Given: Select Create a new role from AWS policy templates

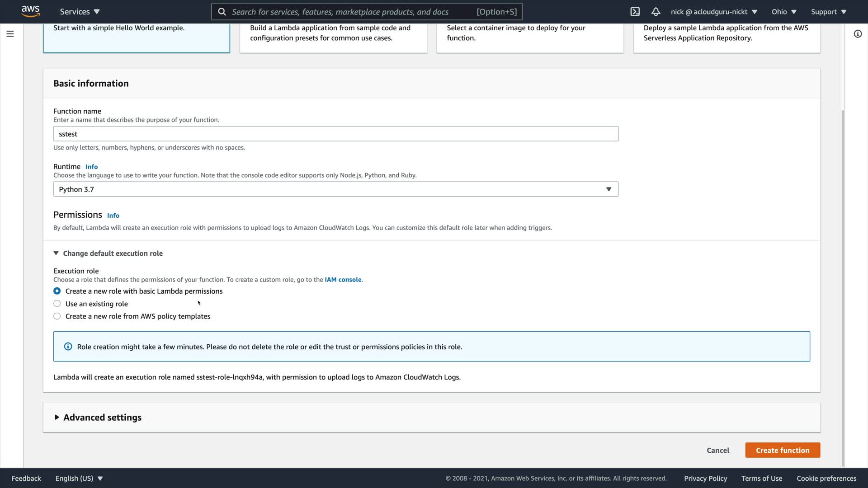Looking at the screenshot, I should click(x=57, y=316).
